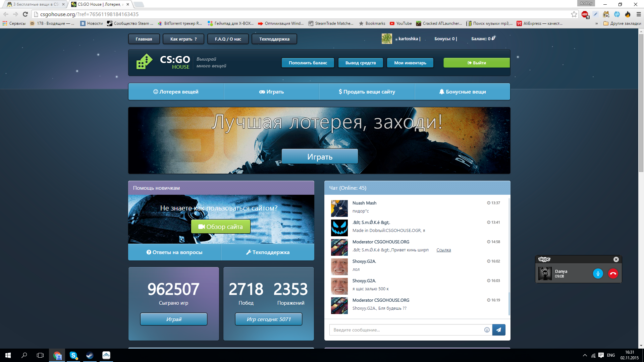Image resolution: width=644 pixels, height=362 pixels.
Task: Open Danya's avatar in Skype popup
Action: 545,274
